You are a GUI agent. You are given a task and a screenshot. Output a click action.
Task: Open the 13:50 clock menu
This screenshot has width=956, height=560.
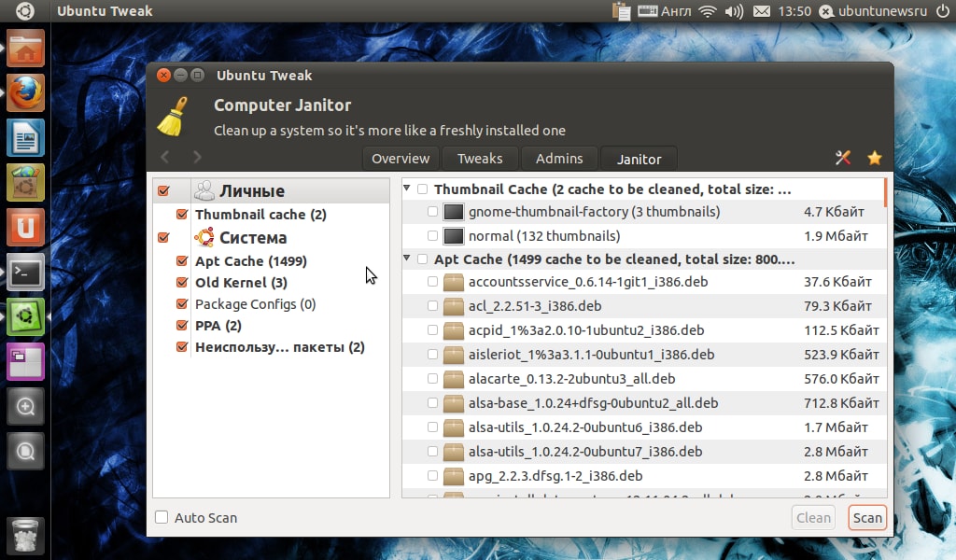pos(794,11)
